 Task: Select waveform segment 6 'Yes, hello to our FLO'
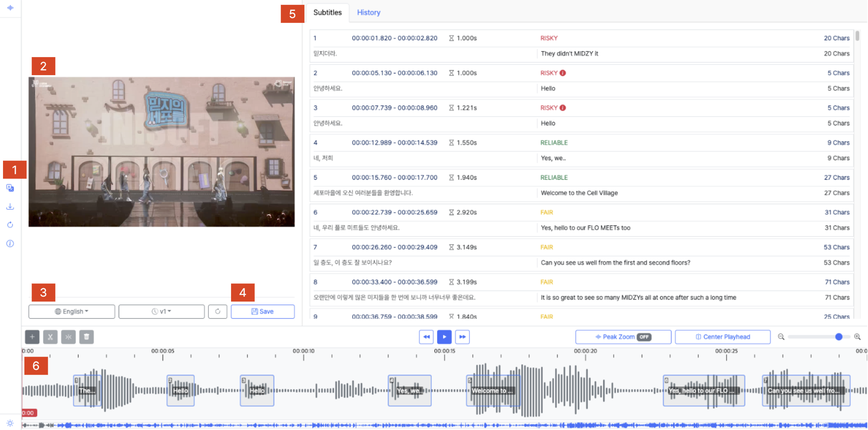pos(704,391)
